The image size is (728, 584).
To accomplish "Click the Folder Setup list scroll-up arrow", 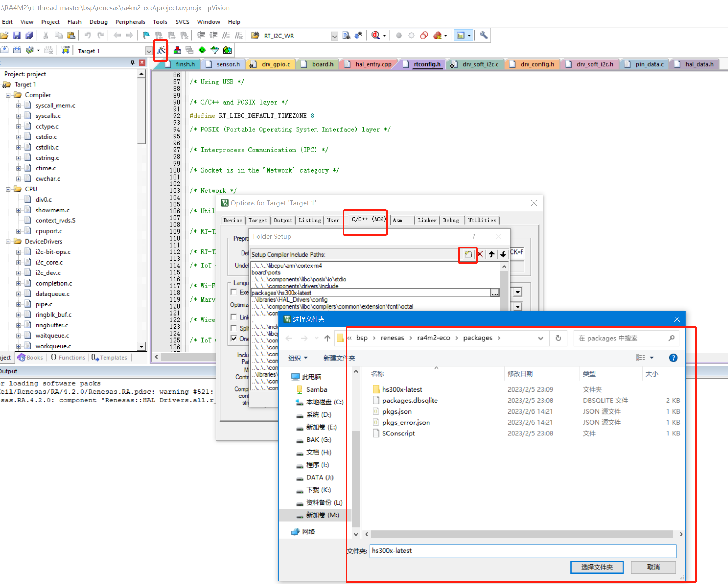I will pyautogui.click(x=504, y=267).
